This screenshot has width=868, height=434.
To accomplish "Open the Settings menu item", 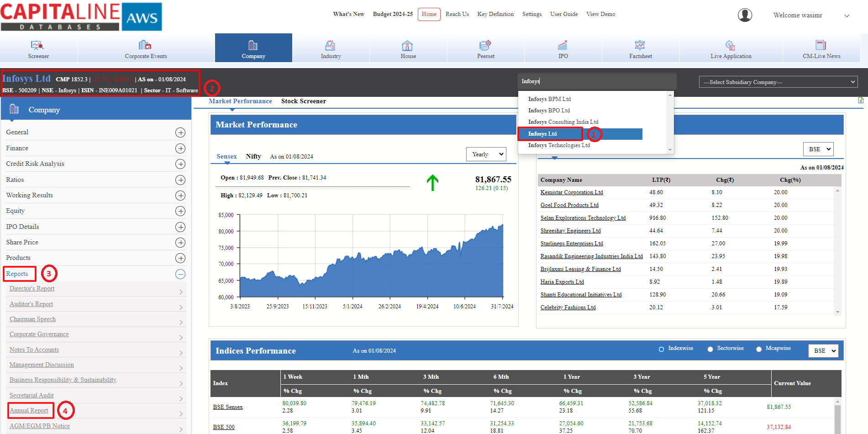I will coord(532,14).
